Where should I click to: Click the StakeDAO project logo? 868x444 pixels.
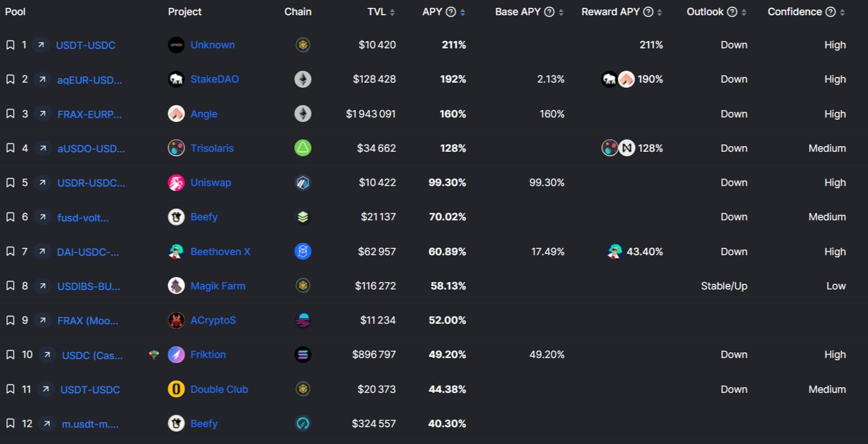176,79
